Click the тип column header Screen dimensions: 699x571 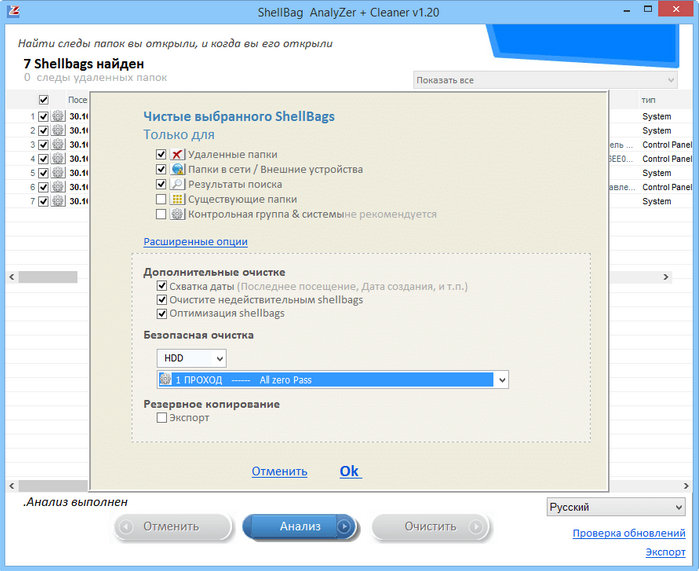tap(648, 100)
